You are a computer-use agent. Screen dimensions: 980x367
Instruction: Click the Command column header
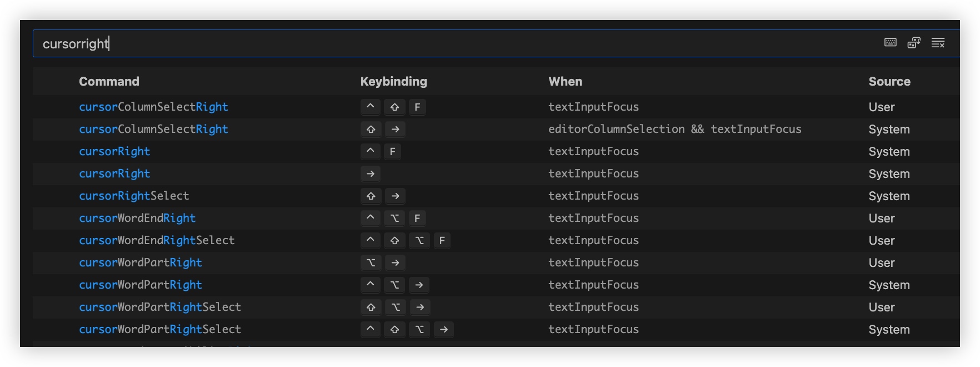[109, 81]
